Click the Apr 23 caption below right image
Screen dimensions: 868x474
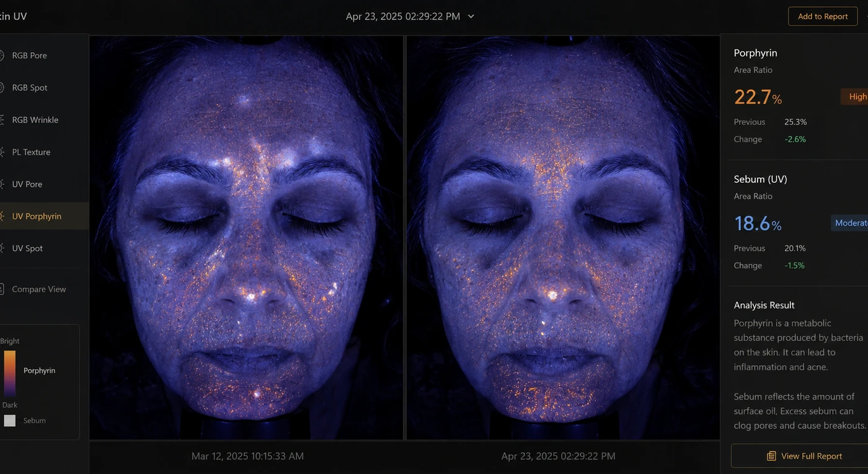coord(558,457)
